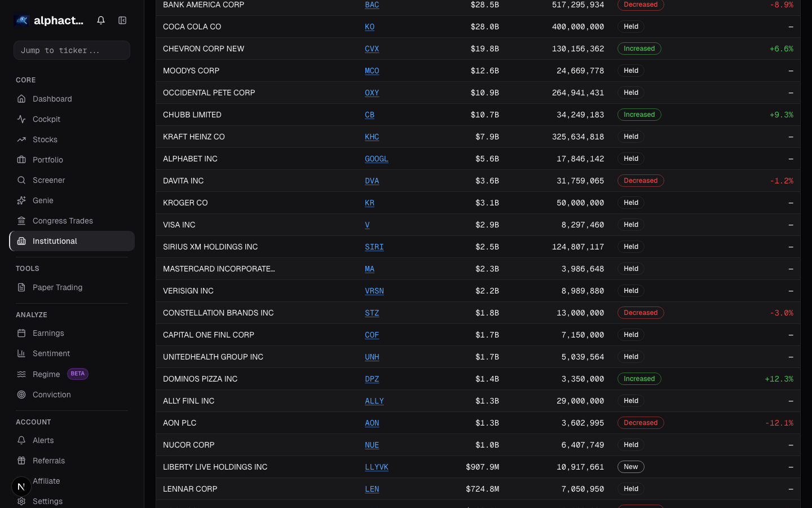Open the GOOGL ticker link
812x508 pixels.
(x=376, y=159)
